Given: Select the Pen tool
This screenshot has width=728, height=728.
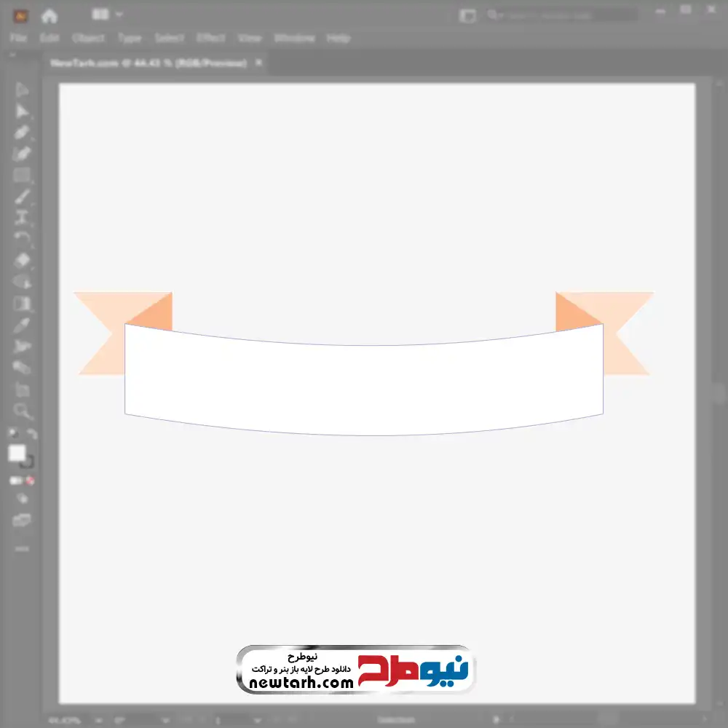Looking at the screenshot, I should (22, 132).
